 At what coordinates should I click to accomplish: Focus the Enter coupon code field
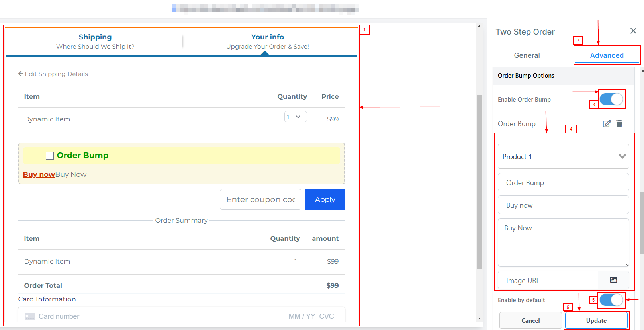click(260, 199)
